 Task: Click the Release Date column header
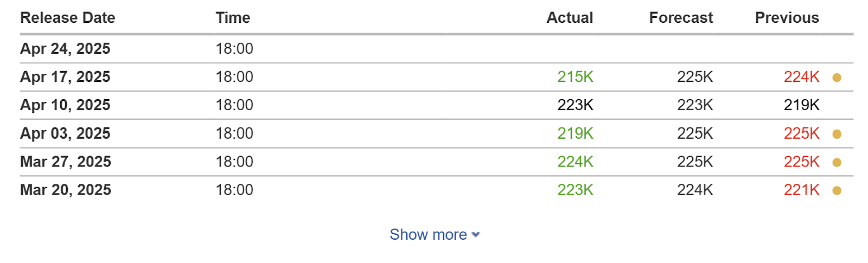68,18
